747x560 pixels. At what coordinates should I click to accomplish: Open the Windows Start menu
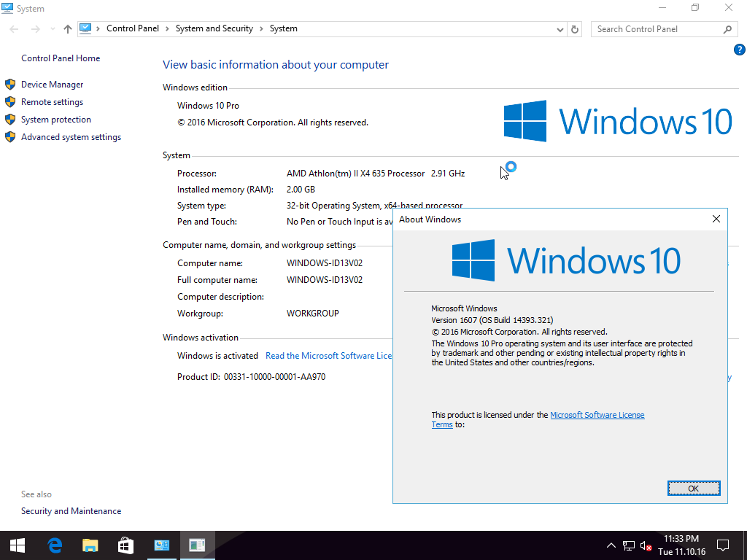coord(18,545)
